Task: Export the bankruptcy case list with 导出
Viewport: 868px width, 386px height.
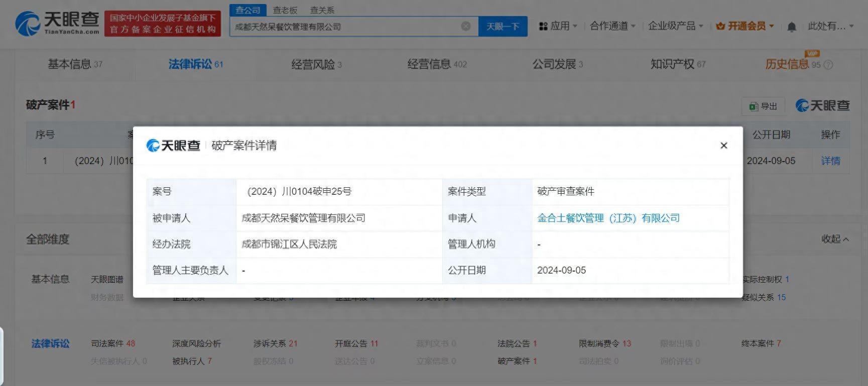Action: pos(763,106)
